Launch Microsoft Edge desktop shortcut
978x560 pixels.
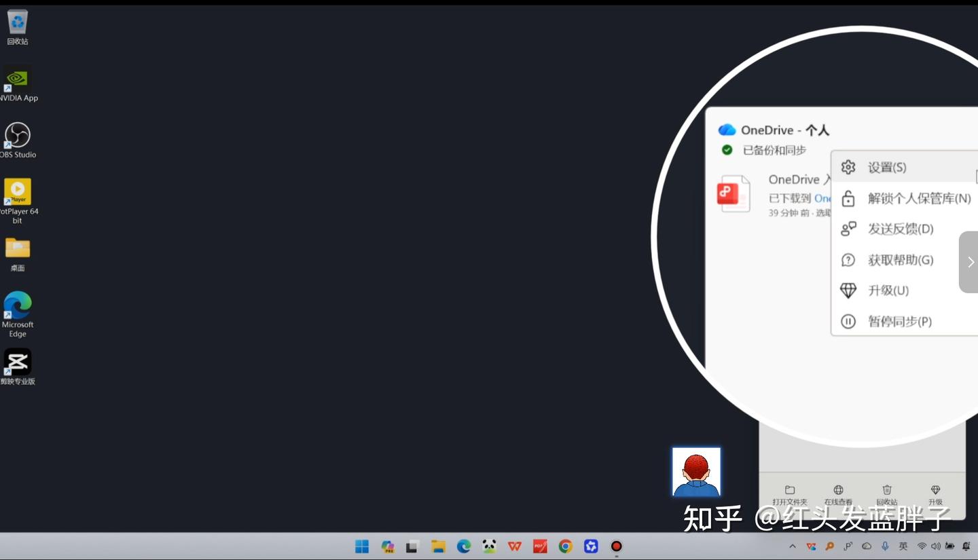(18, 314)
